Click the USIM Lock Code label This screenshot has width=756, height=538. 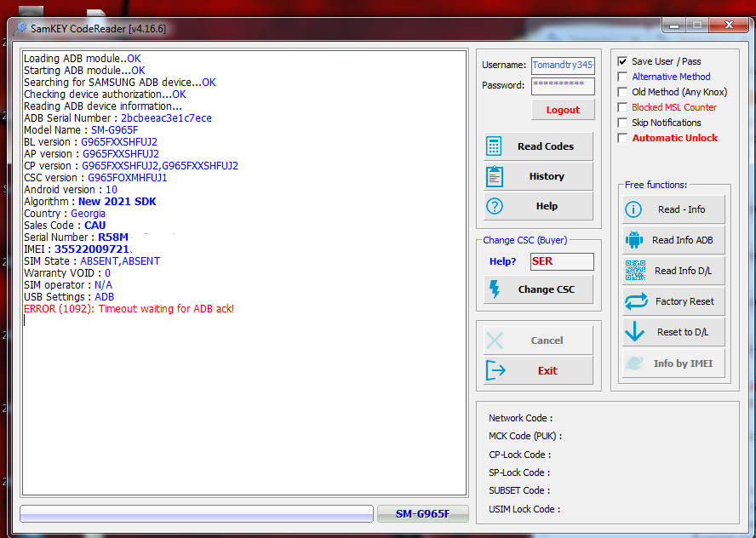(524, 509)
